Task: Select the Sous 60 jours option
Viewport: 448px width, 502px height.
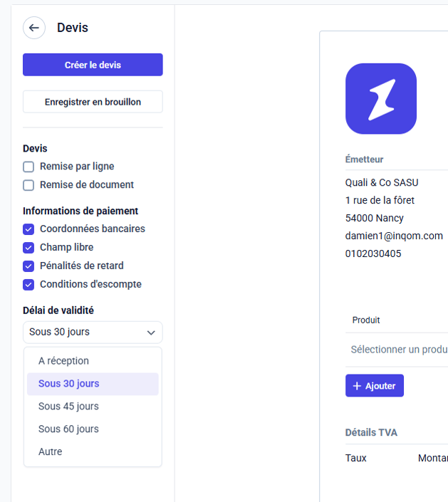Action: coord(69,429)
